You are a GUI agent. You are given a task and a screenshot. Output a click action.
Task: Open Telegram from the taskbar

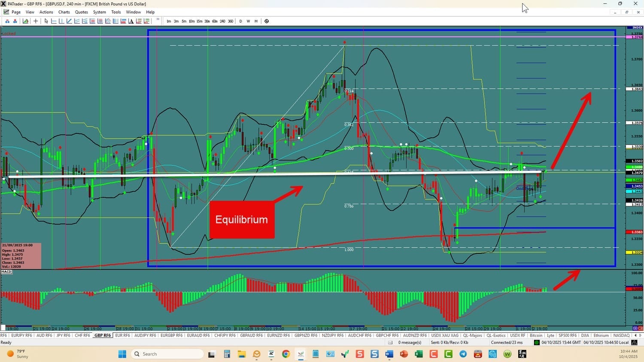pos(463,354)
